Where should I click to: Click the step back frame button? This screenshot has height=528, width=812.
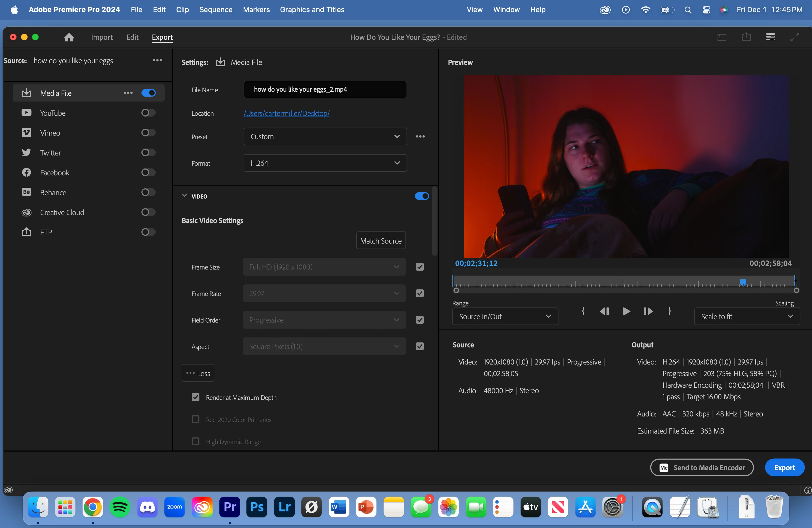[604, 311]
